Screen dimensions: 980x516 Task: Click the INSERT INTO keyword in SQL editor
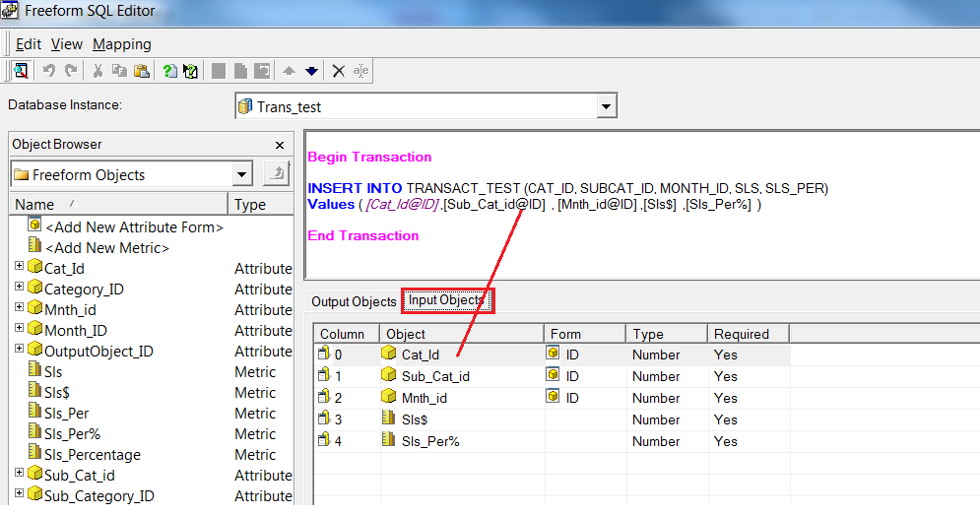click(355, 188)
